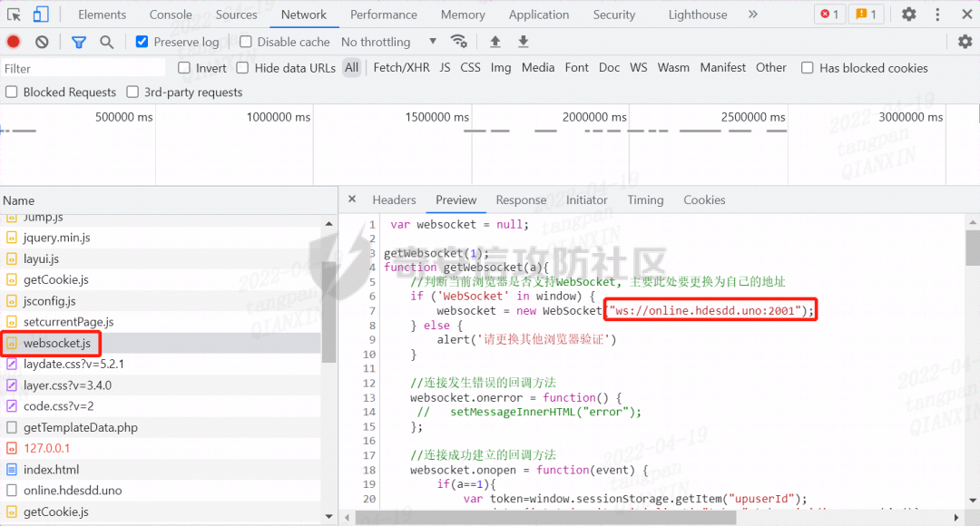Screen dimensions: 980x526
Task: Select setcurrentPage.js file icon
Action: coord(11,322)
